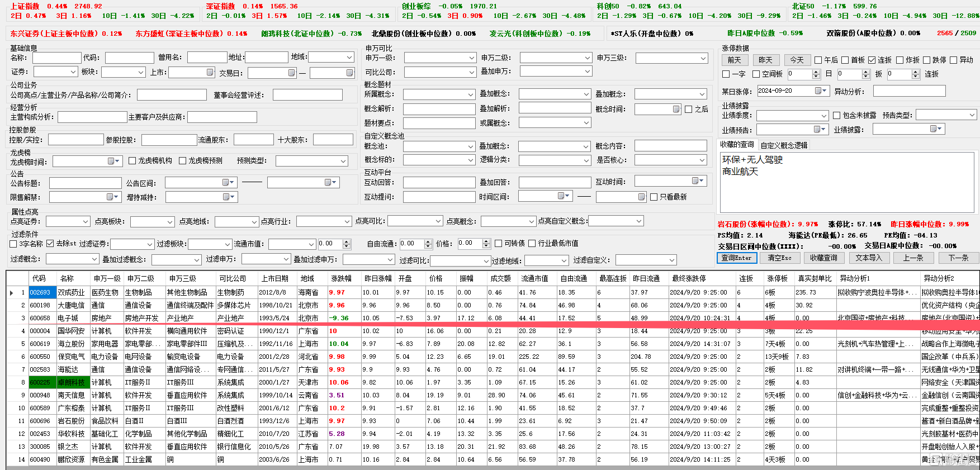The height and width of the screenshot is (470, 980).
Task: Expand the 申万一级 dropdown
Action: (472, 58)
